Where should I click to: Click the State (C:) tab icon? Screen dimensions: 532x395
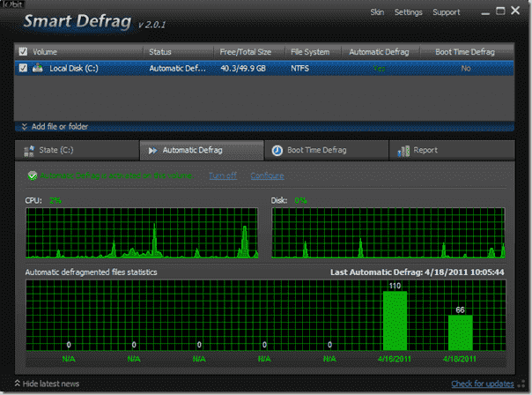(29, 151)
